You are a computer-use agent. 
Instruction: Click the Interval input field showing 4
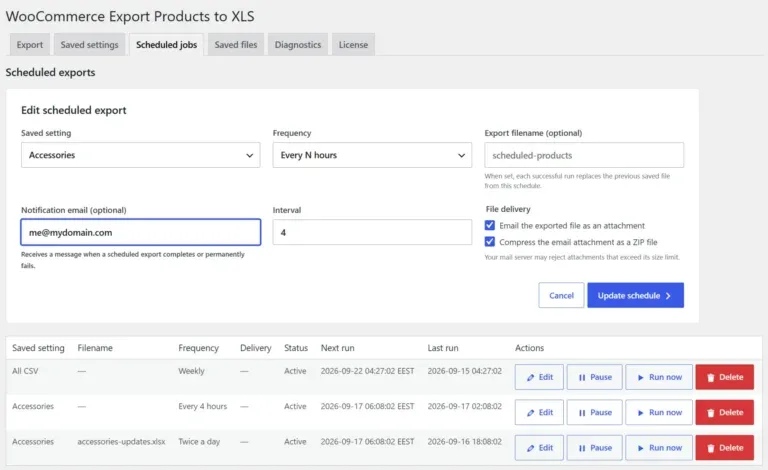click(372, 232)
